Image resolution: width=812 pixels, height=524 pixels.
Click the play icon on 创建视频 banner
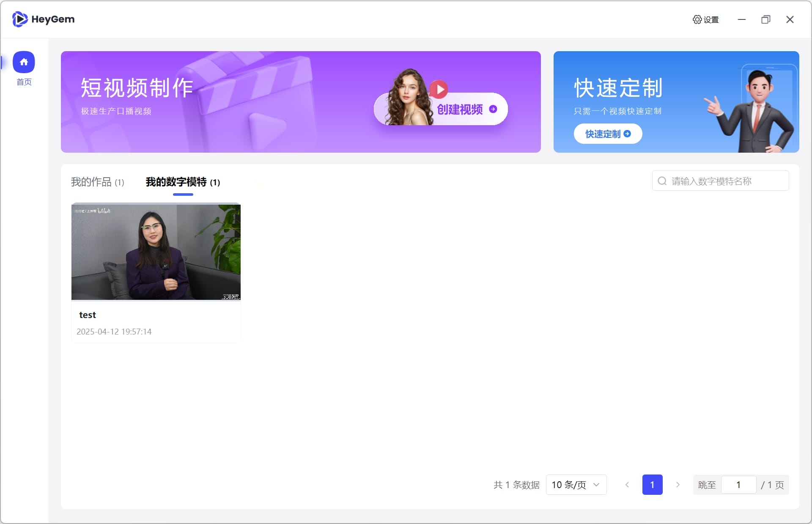point(439,89)
